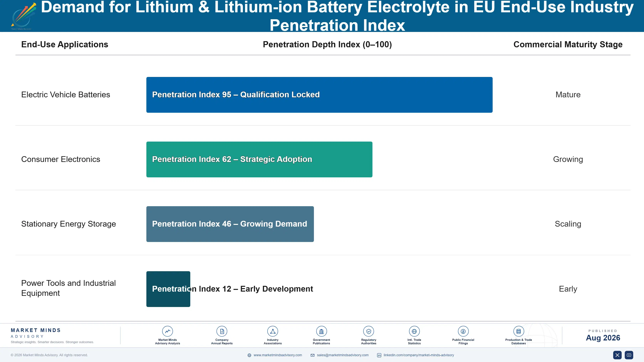The height and width of the screenshot is (362, 644).
Task: Click the 'Aug 2026' published date
Action: (x=603, y=338)
